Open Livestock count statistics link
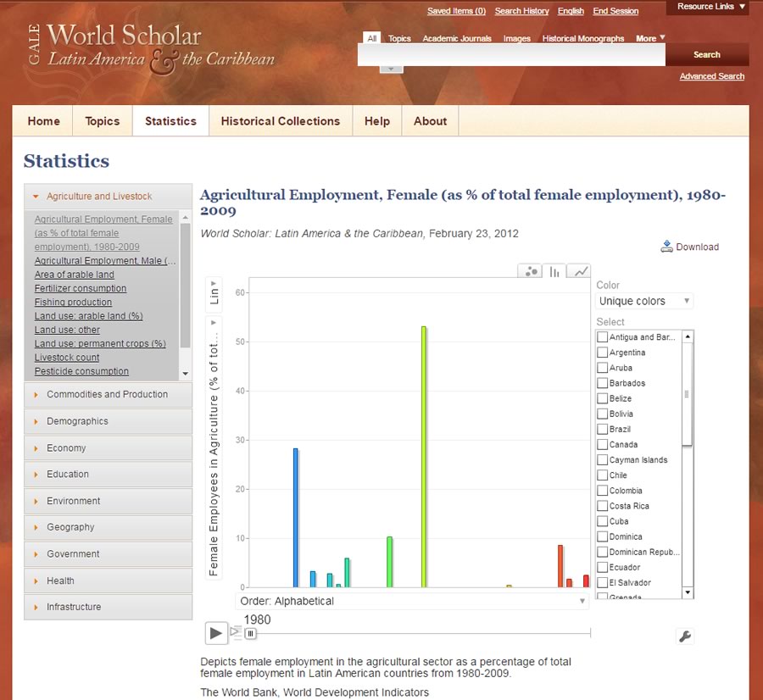 click(x=67, y=358)
